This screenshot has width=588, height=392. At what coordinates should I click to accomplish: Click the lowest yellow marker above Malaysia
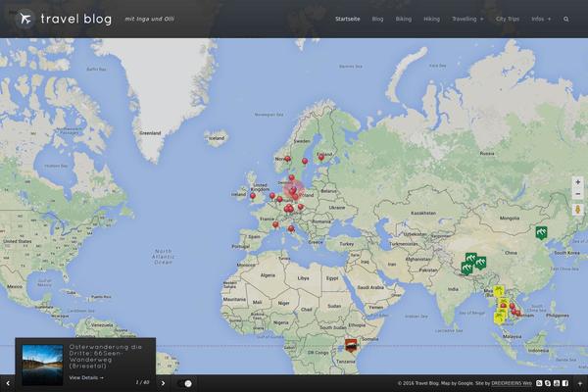point(500,318)
